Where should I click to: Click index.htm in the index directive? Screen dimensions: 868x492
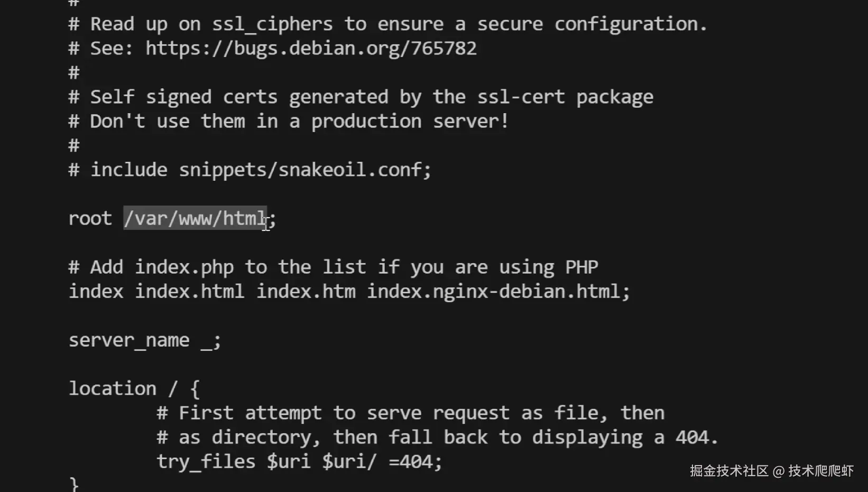306,292
